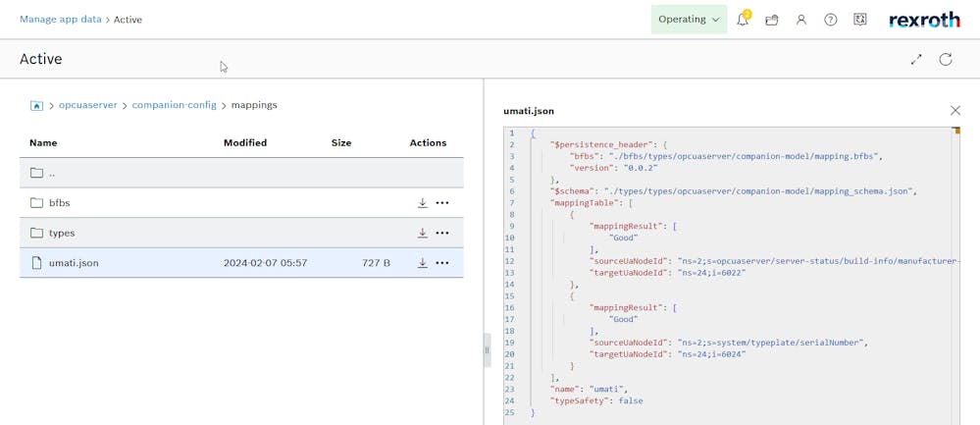Open the types folder
Screen dimensions: 980x425
[x=62, y=233]
